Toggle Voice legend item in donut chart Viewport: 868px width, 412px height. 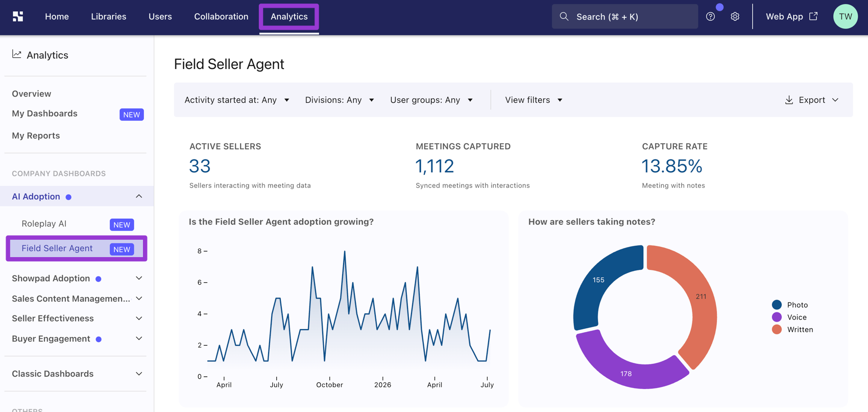(x=789, y=317)
